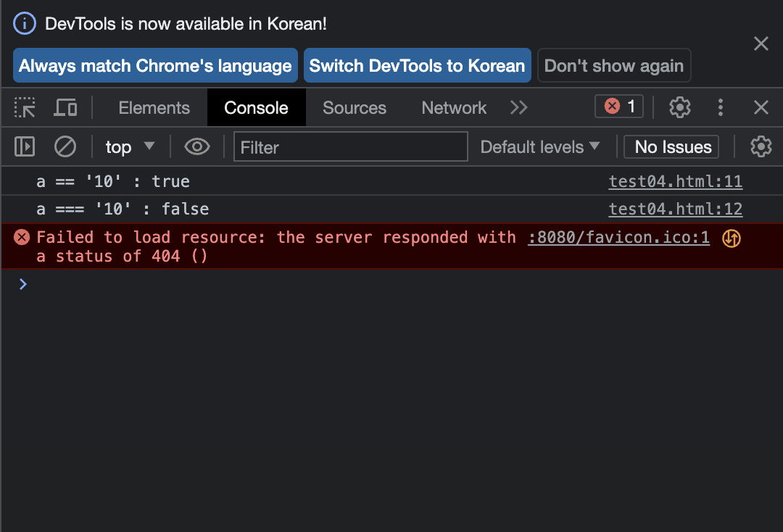Image resolution: width=783 pixels, height=532 pixels.
Task: Open the three-dot customize DevTools menu
Action: click(720, 107)
